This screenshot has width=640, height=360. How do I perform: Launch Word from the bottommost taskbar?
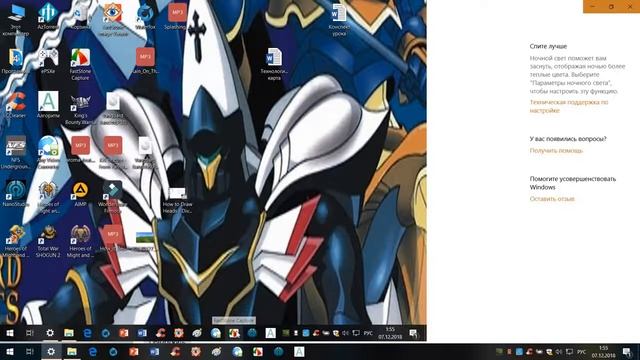click(x=154, y=351)
